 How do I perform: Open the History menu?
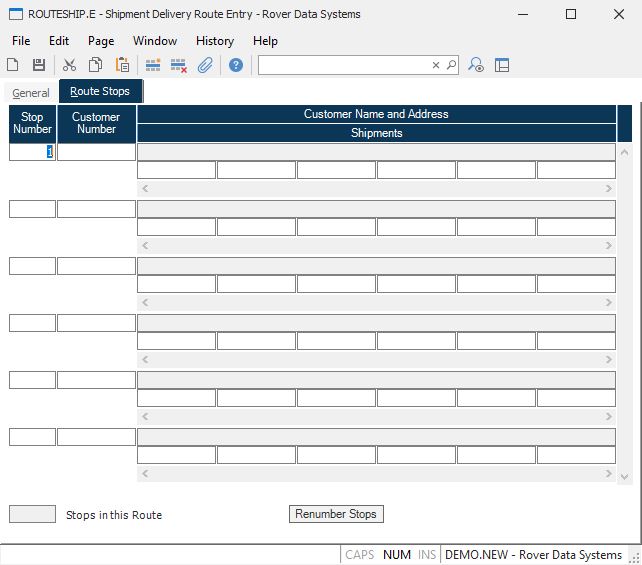(x=215, y=41)
